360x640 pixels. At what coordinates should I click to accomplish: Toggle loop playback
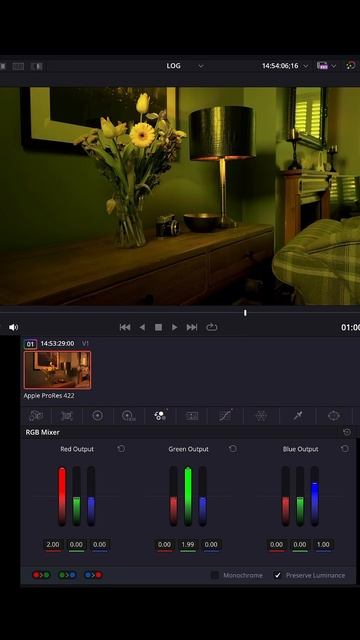click(x=212, y=327)
